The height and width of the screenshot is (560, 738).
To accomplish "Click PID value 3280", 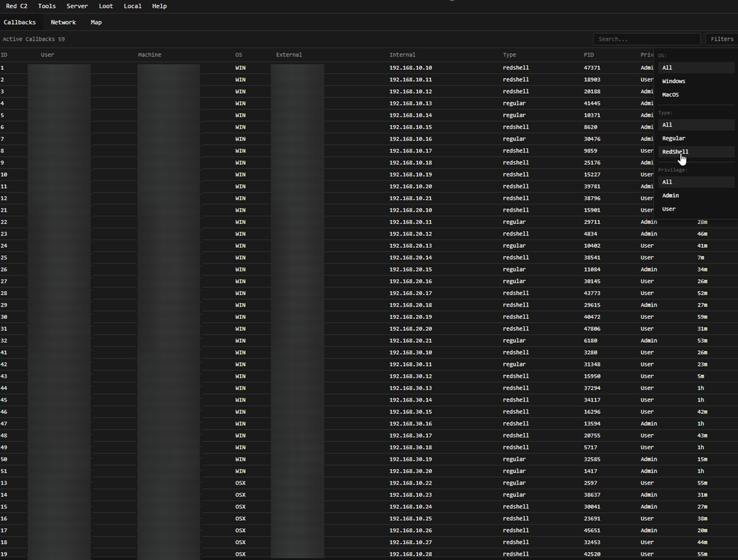I will pyautogui.click(x=591, y=352).
